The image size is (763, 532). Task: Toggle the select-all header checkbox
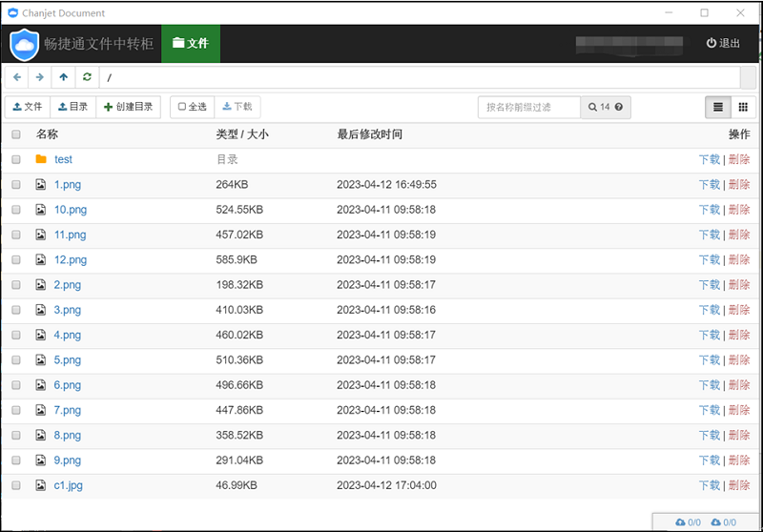click(x=16, y=134)
